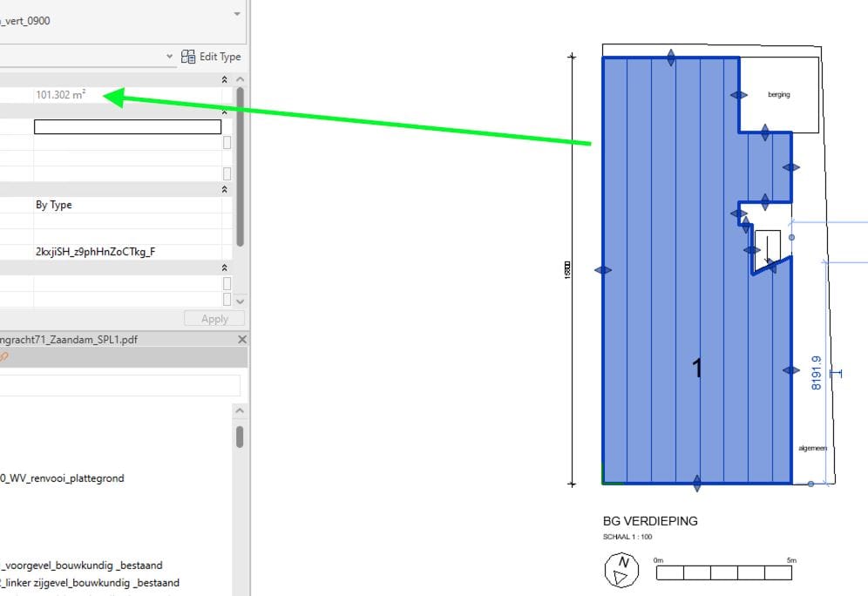This screenshot has width=868, height=596.
Task: Toggle the first checkbox in properties list
Action: pos(227,143)
